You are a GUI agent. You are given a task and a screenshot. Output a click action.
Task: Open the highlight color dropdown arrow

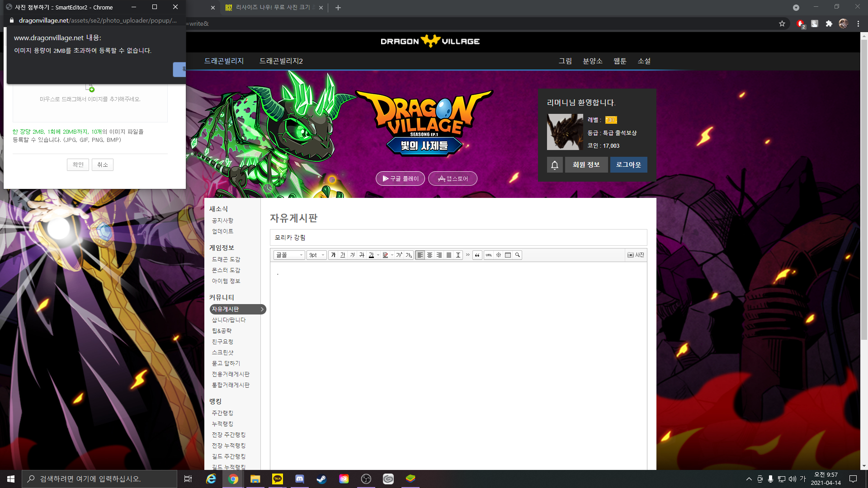tap(392, 255)
